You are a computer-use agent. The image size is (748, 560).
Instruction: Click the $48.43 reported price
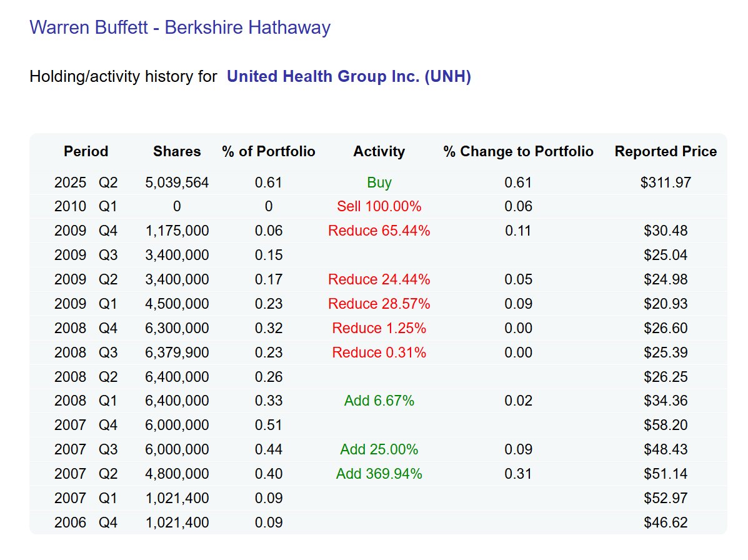point(666,449)
